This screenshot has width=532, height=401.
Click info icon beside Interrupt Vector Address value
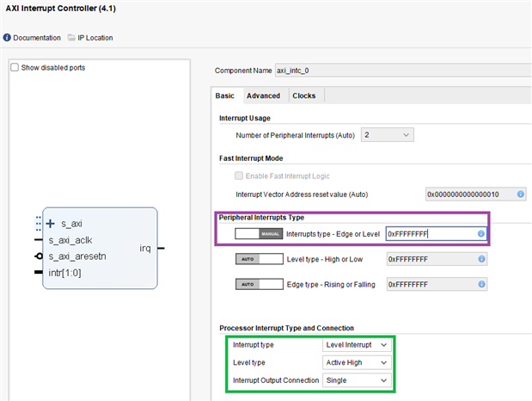tap(520, 194)
